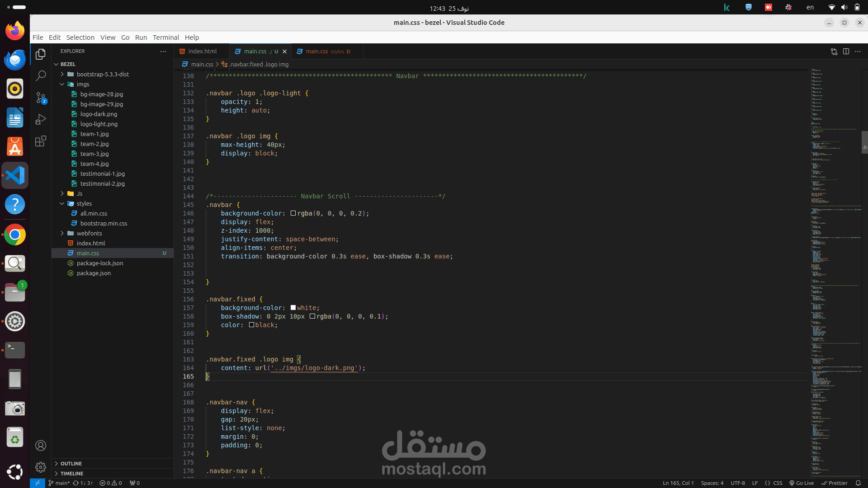Expand the bootstrap-5.3.3-dist folder
The image size is (868, 488).
(103, 74)
